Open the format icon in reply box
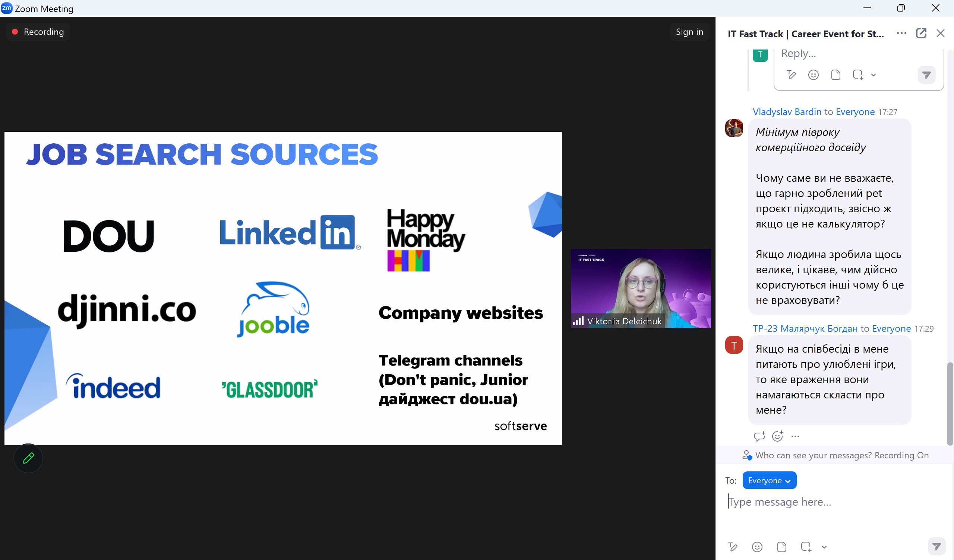This screenshot has height=560, width=954. click(791, 74)
